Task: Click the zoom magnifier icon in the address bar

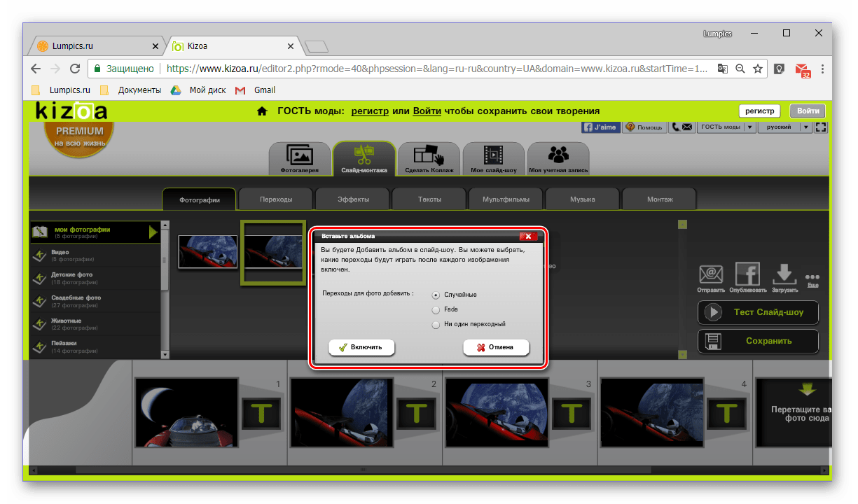Action: [740, 69]
